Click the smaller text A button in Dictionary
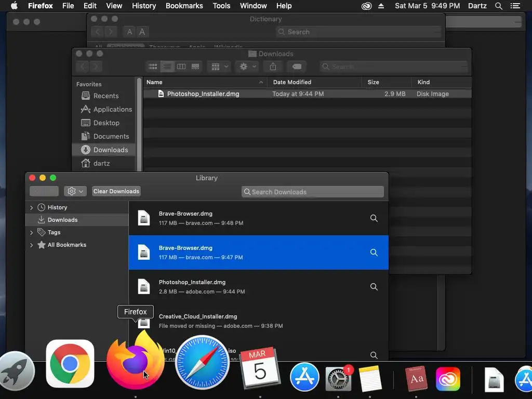This screenshot has width=532, height=399. (129, 32)
